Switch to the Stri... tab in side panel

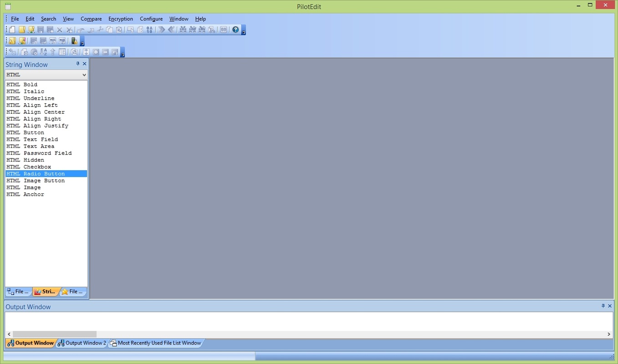click(x=45, y=292)
